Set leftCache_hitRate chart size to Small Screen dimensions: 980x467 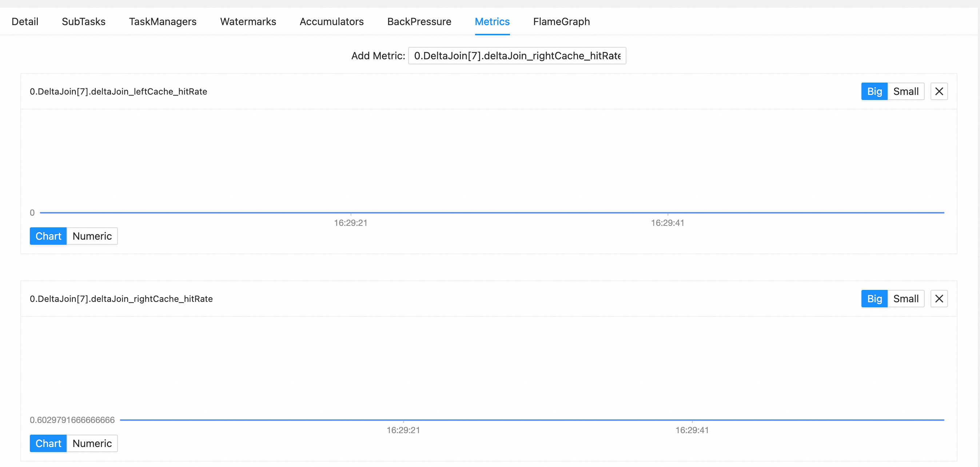905,91
